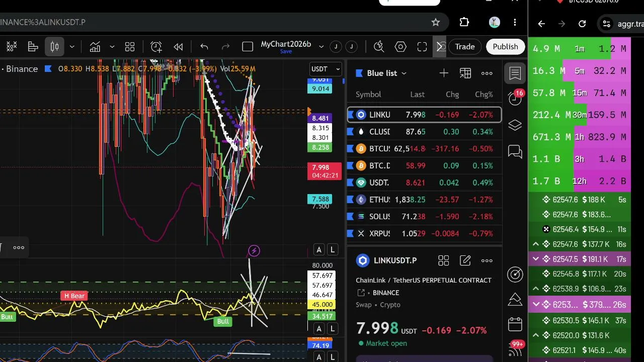Click the Publish button
This screenshot has height=362, width=644.
[505, 47]
